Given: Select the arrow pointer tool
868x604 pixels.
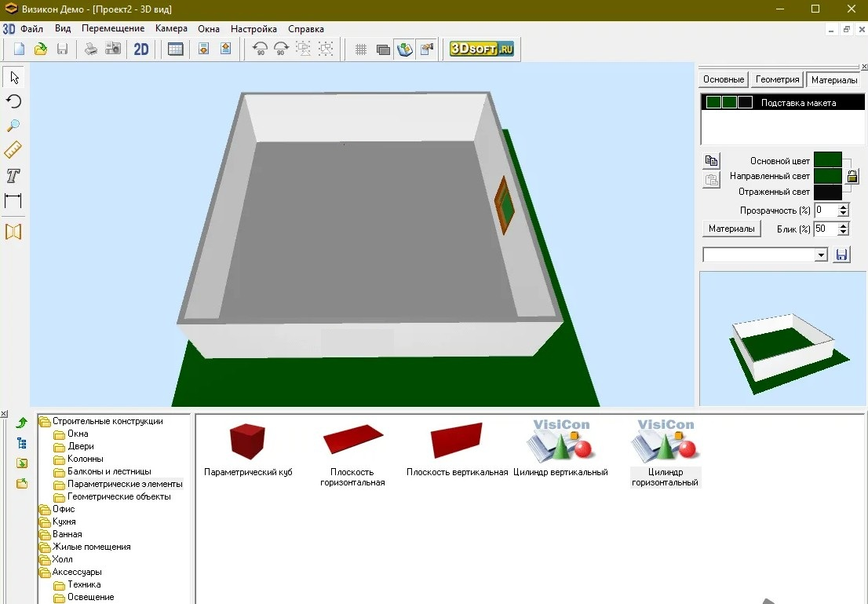Looking at the screenshot, I should [14, 77].
